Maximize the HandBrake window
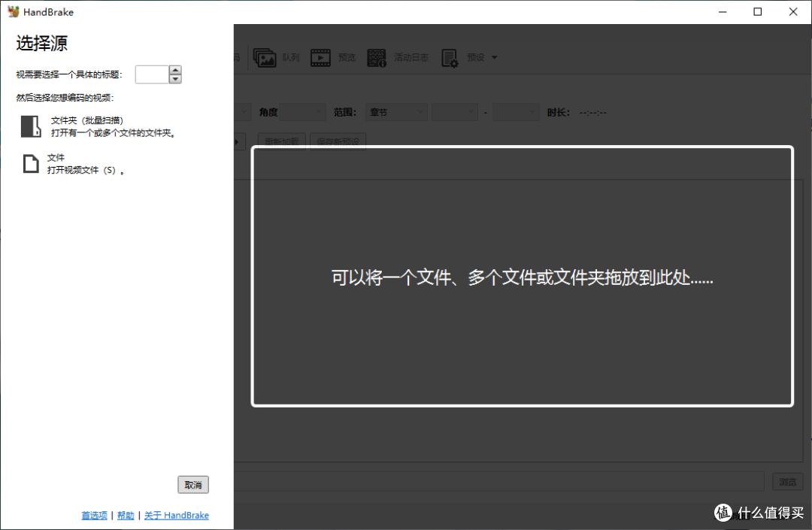Screen dimensions: 812x530 click(758, 11)
